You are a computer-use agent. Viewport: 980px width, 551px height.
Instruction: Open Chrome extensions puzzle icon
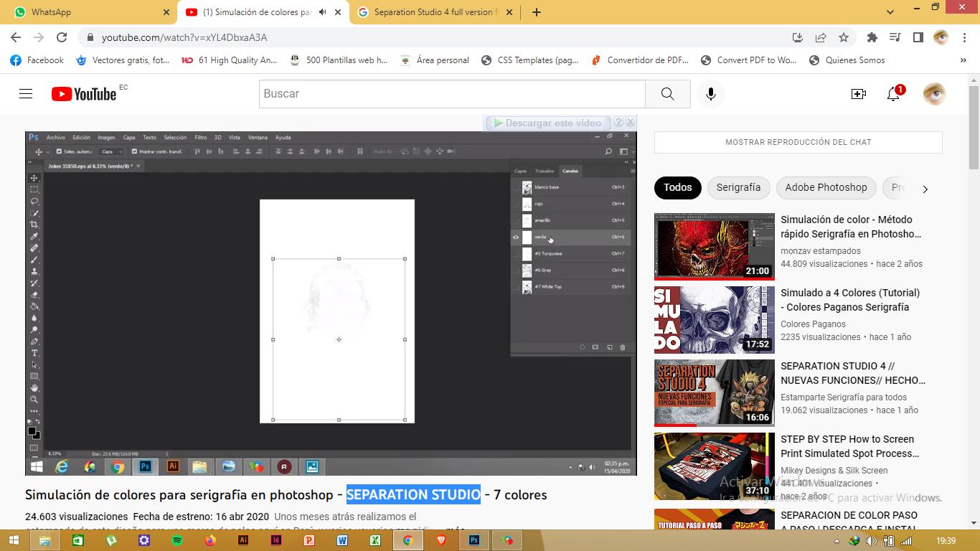pyautogui.click(x=872, y=37)
